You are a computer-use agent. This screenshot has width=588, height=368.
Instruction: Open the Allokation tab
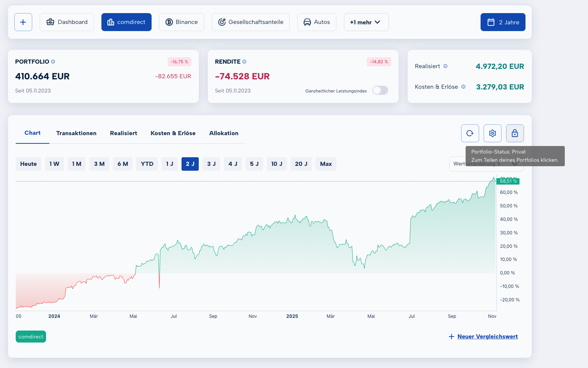click(x=223, y=133)
